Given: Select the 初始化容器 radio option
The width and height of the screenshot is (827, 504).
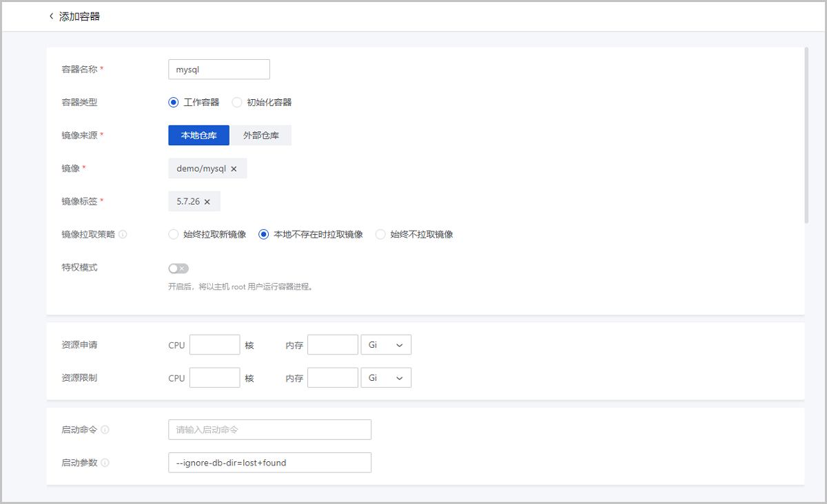Looking at the screenshot, I should (237, 103).
